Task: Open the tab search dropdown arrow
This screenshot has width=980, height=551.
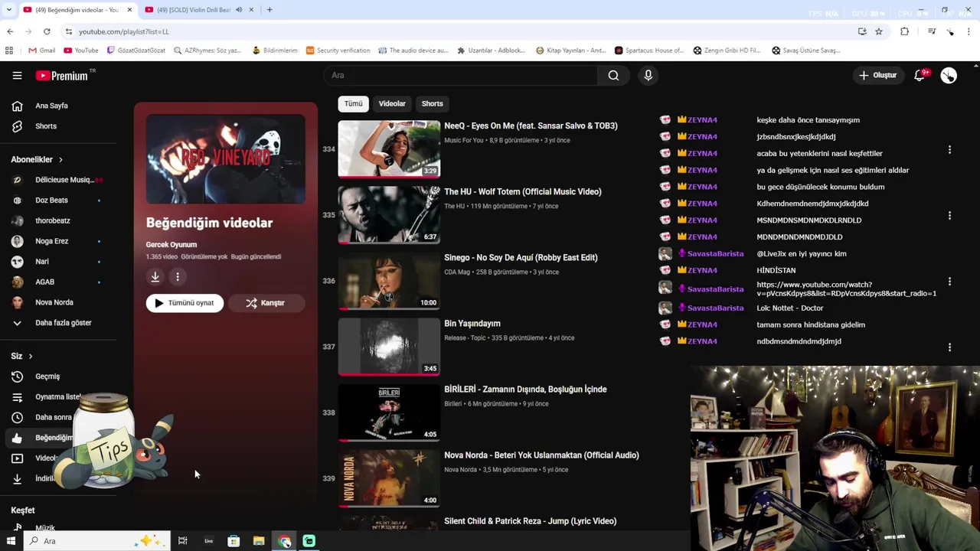Action: (x=8, y=10)
